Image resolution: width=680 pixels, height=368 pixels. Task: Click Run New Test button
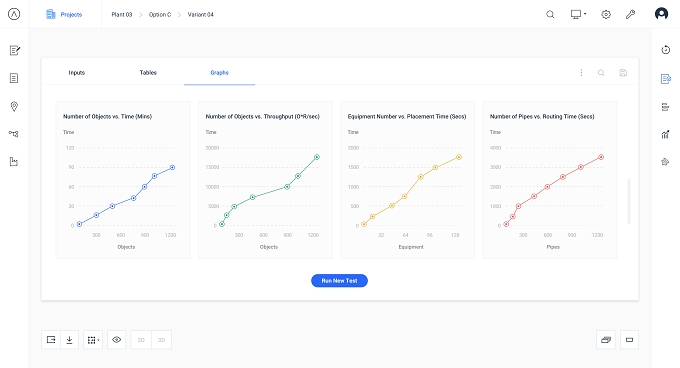[x=339, y=280]
